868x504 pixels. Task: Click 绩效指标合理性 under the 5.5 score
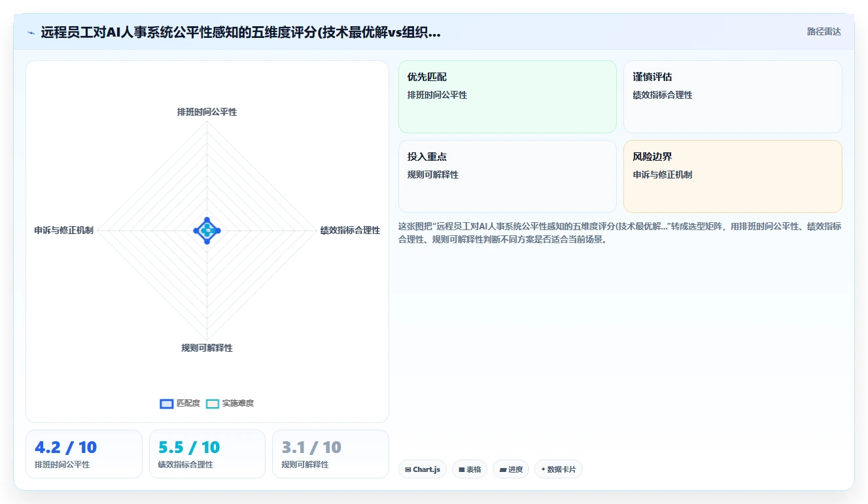[x=186, y=465]
